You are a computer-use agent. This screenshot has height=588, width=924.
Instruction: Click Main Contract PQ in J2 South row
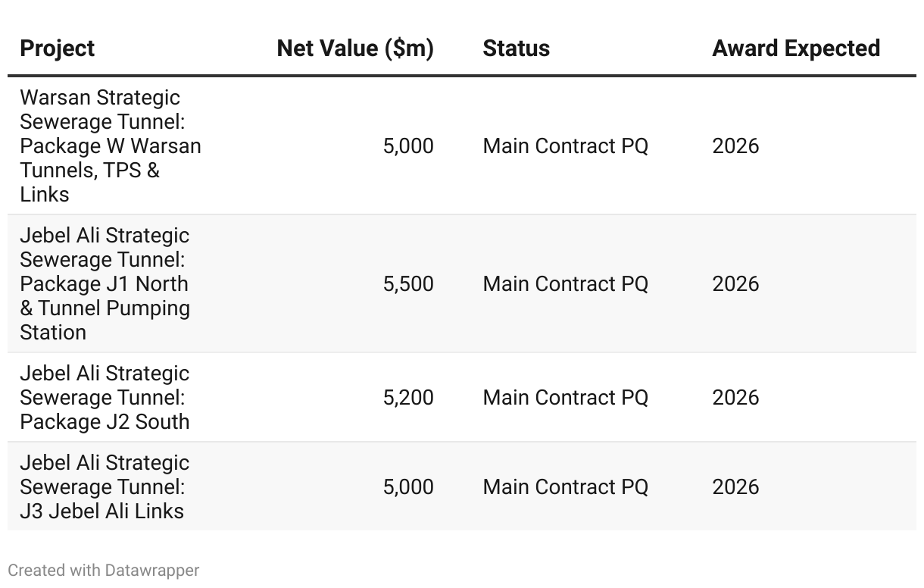565,397
